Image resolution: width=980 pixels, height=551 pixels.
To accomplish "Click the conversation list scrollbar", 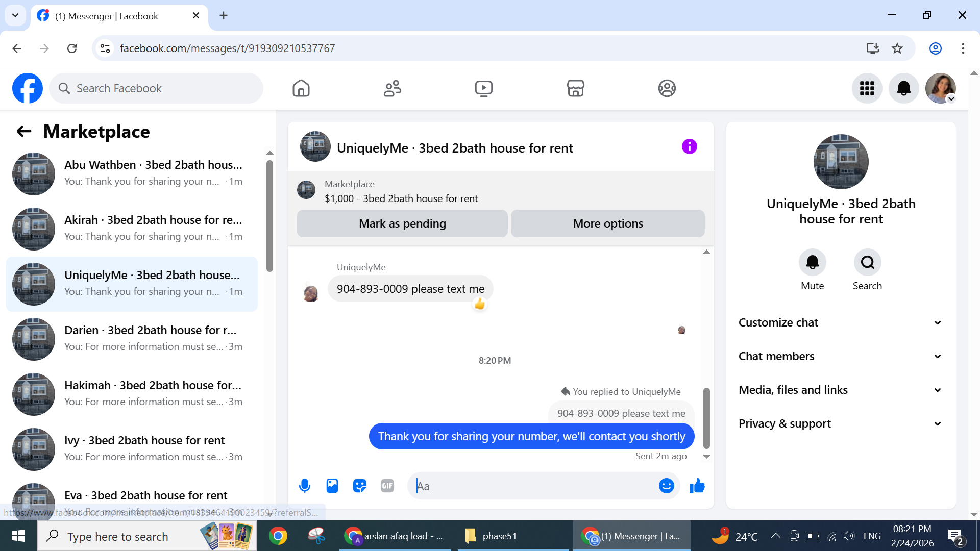I will (x=269, y=214).
